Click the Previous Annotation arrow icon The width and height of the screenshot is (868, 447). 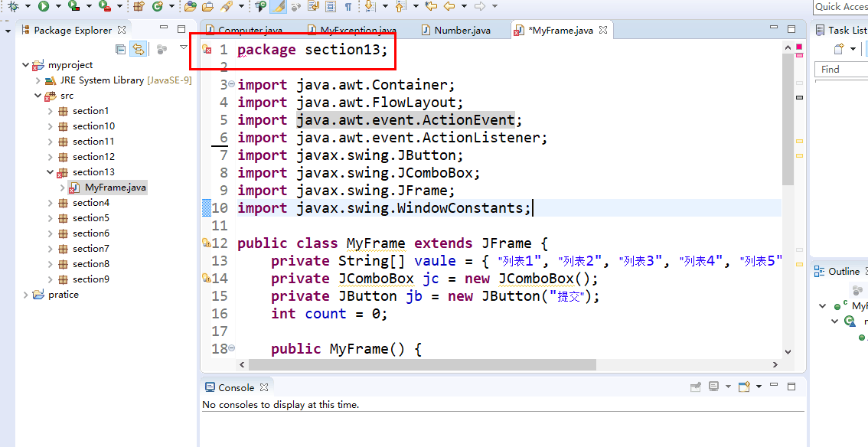pos(400,6)
